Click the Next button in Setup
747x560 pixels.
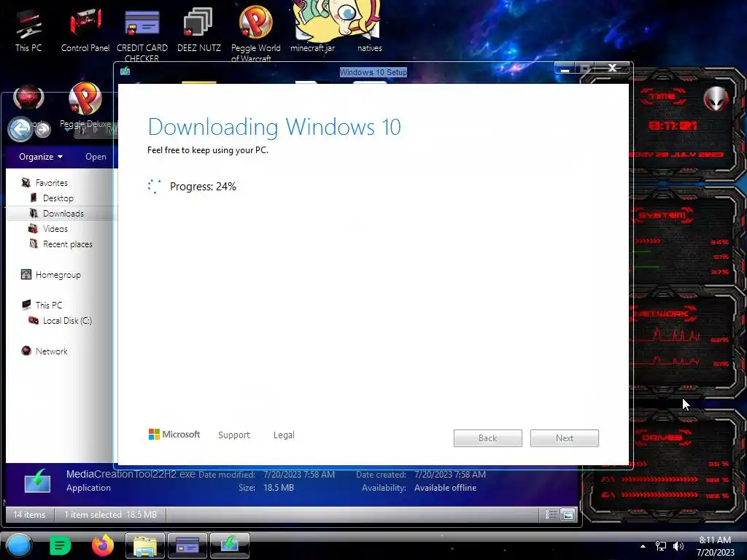point(565,438)
